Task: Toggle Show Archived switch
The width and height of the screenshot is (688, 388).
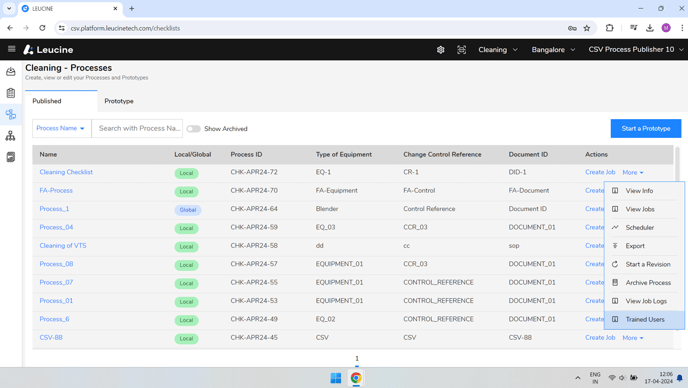Action: 194,129
